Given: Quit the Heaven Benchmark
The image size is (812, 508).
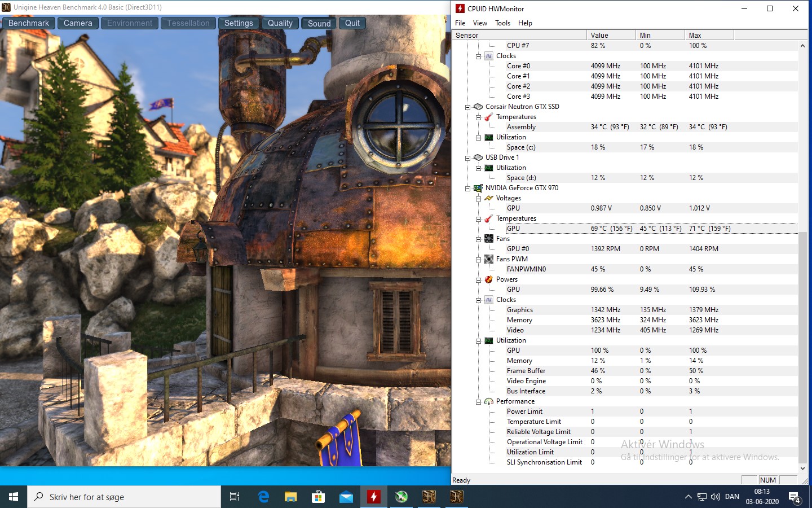Looking at the screenshot, I should 352,23.
